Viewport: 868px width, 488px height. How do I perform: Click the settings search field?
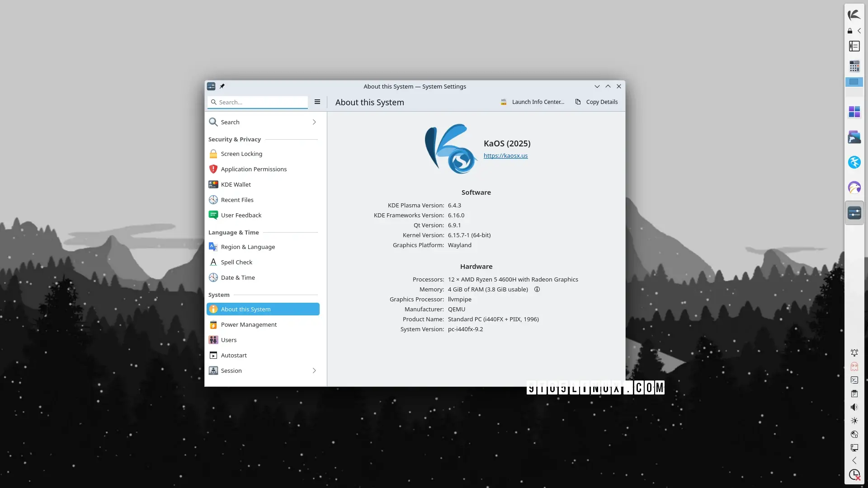260,102
